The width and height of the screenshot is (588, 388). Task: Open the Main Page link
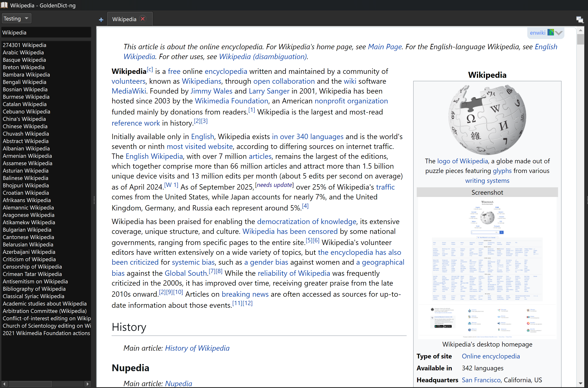click(384, 47)
